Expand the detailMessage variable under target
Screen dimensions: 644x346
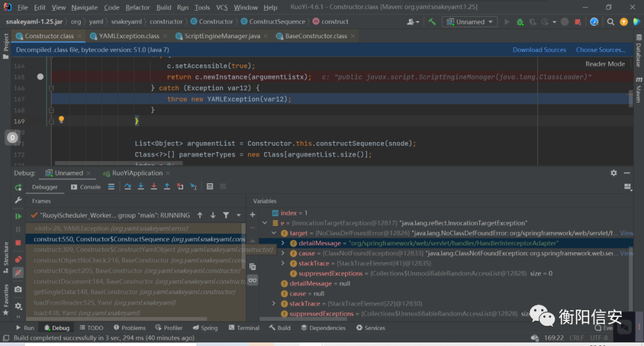[283, 243]
